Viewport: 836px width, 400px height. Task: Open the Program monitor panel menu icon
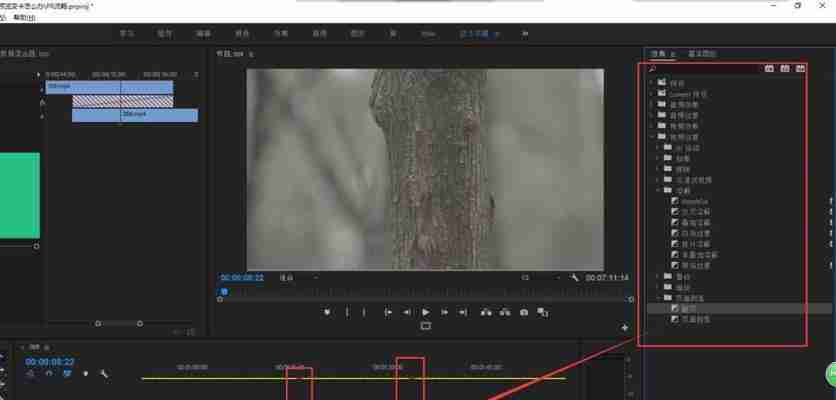pos(252,54)
